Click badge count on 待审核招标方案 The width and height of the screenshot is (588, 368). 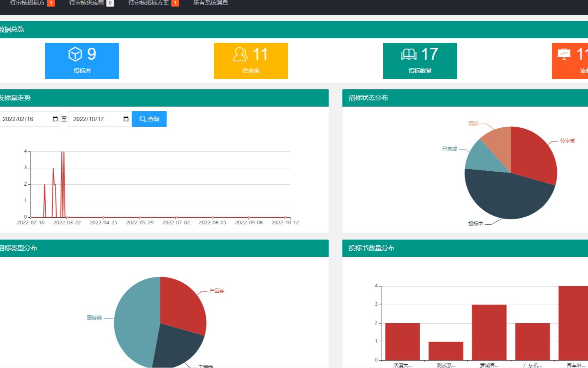click(175, 3)
